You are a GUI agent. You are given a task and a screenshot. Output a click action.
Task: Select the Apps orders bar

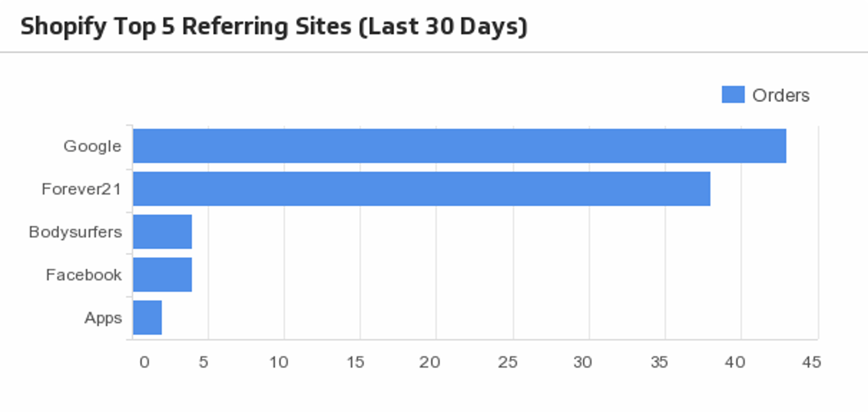(x=147, y=318)
